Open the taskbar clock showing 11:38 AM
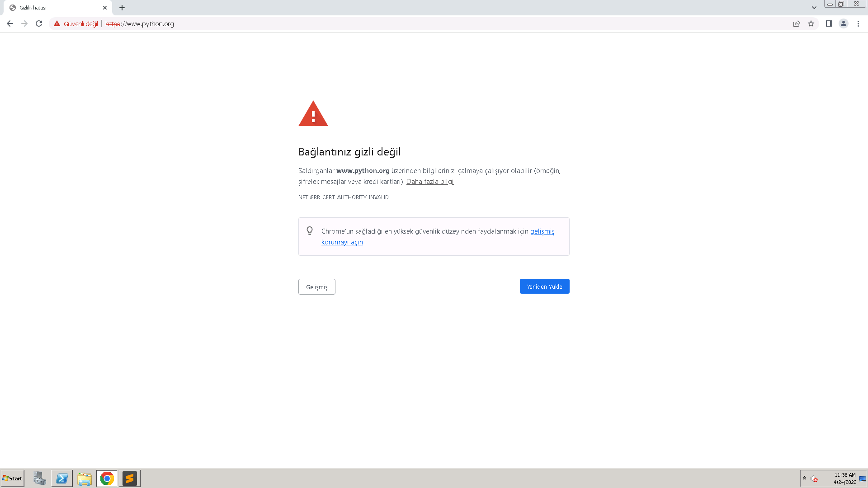 pyautogui.click(x=845, y=479)
